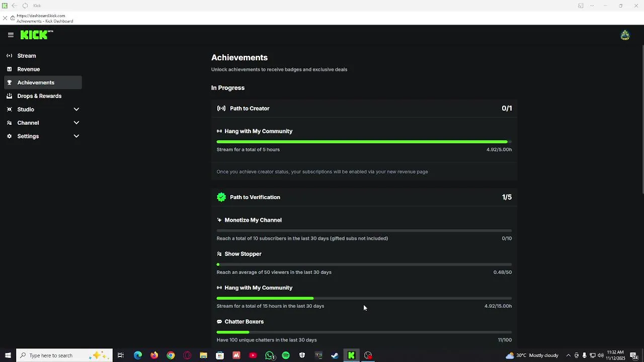Viewport: 644px width, 362px height.
Task: Expand the Channel section chevron
Action: click(76, 123)
